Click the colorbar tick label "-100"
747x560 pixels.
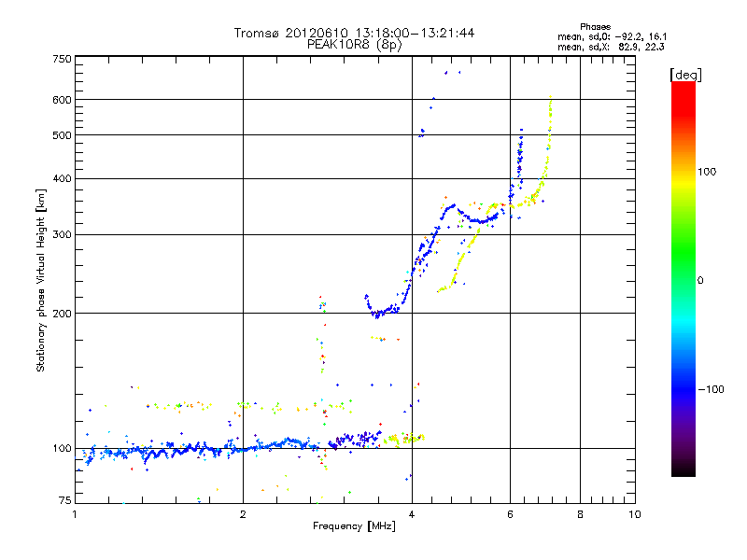[712, 389]
